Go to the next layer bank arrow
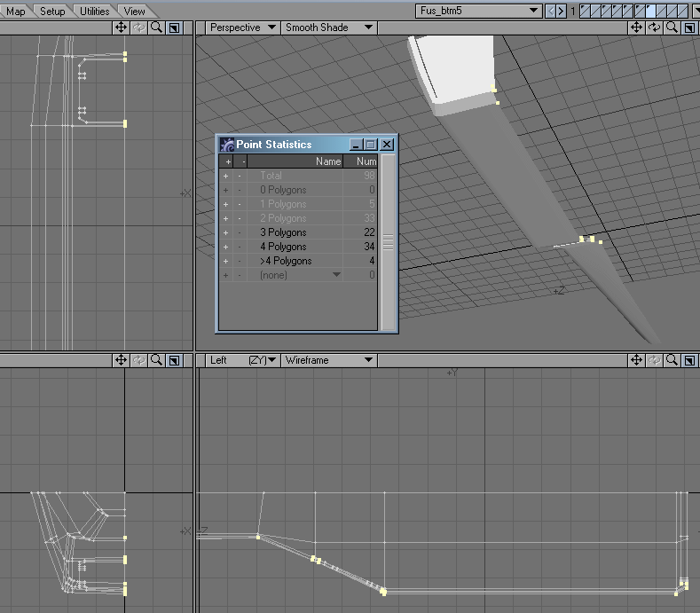This screenshot has height=613, width=700. [561, 11]
